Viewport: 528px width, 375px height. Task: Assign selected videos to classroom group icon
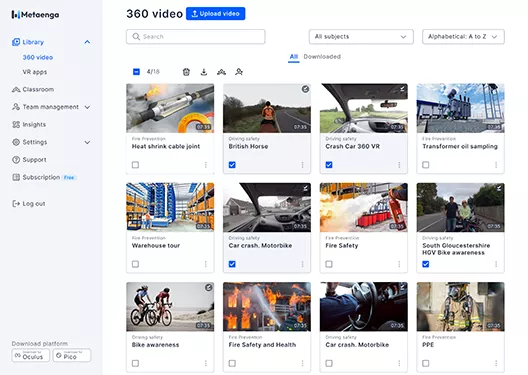[x=221, y=72]
